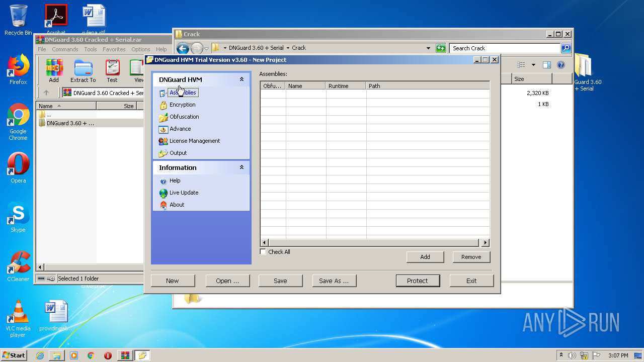The image size is (644, 362).
Task: Click the Remove assembly button
Action: click(471, 257)
